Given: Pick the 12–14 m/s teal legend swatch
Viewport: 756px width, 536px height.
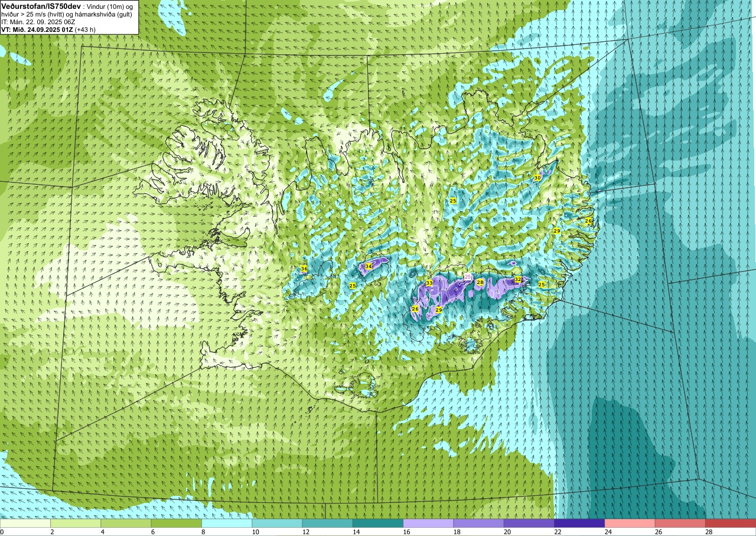Looking at the screenshot, I should [x=328, y=523].
